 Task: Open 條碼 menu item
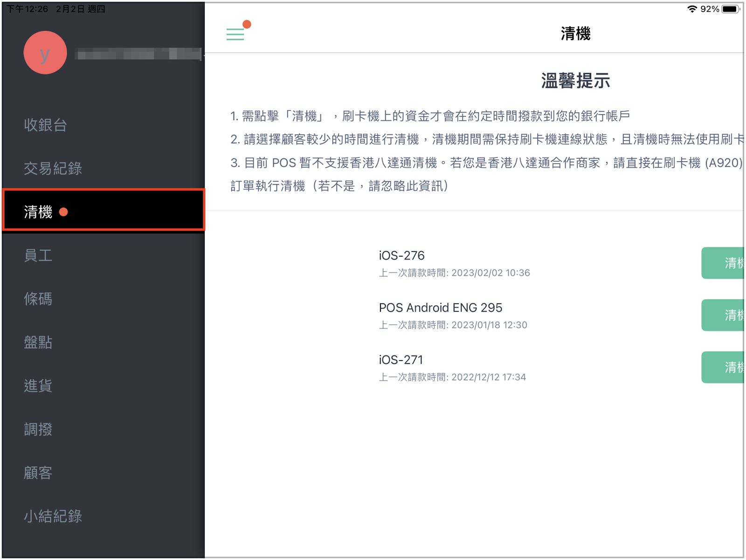(38, 299)
